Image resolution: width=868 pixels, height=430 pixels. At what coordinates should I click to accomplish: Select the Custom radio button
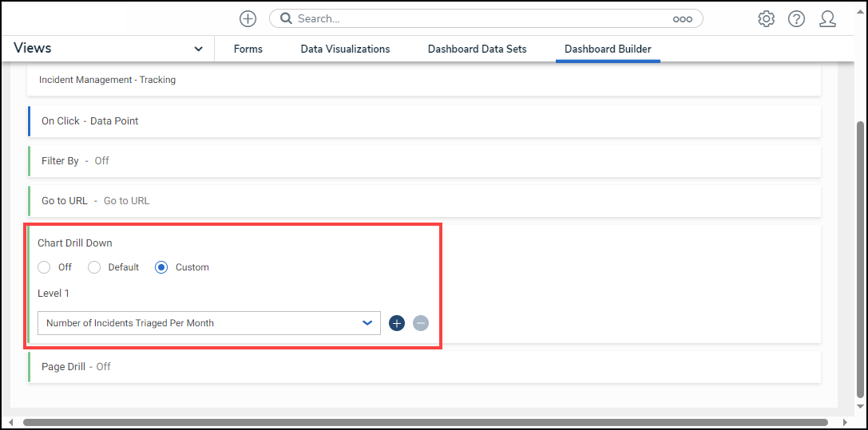(x=161, y=267)
